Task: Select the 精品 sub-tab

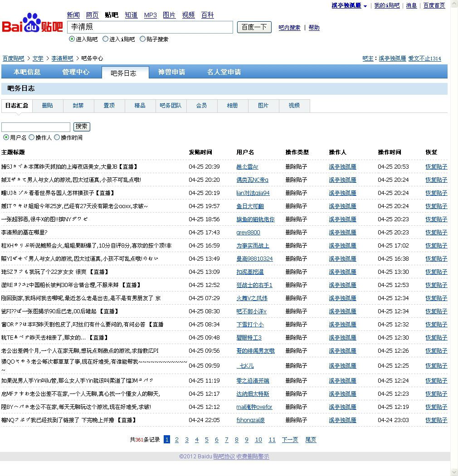Action: (140, 106)
